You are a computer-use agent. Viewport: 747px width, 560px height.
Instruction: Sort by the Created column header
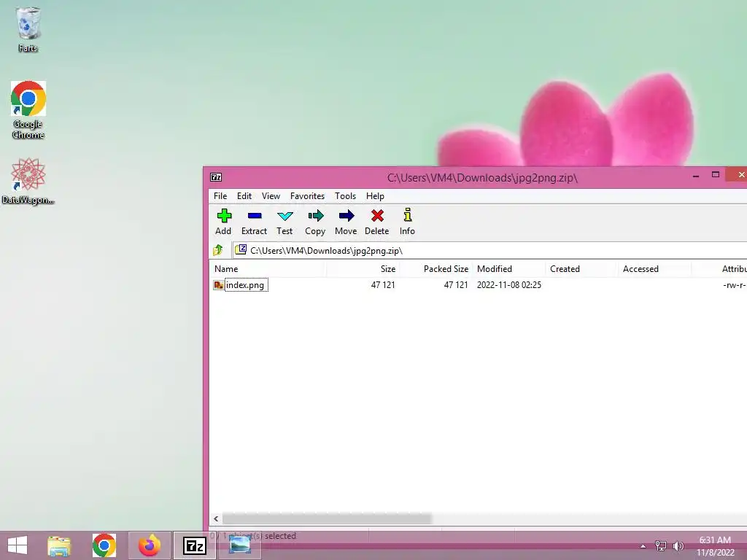click(581, 268)
